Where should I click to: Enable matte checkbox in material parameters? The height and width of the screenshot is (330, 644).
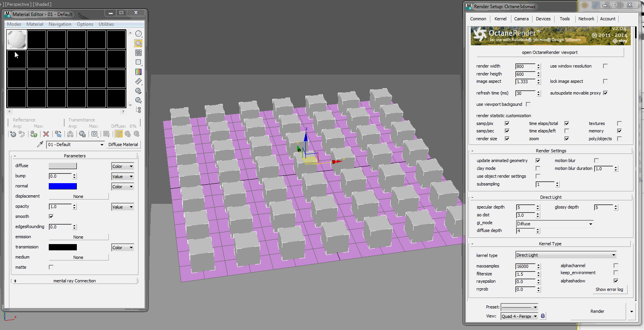click(x=51, y=267)
